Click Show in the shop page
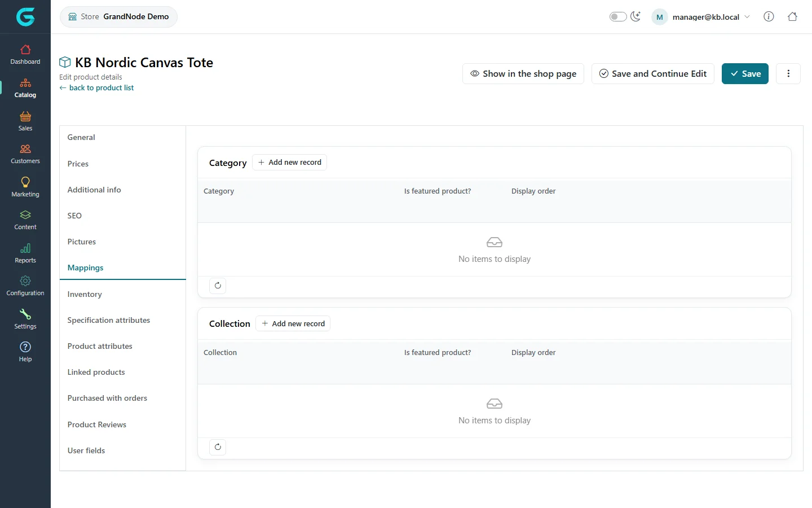Screen dimensions: 812x508 coord(523,73)
